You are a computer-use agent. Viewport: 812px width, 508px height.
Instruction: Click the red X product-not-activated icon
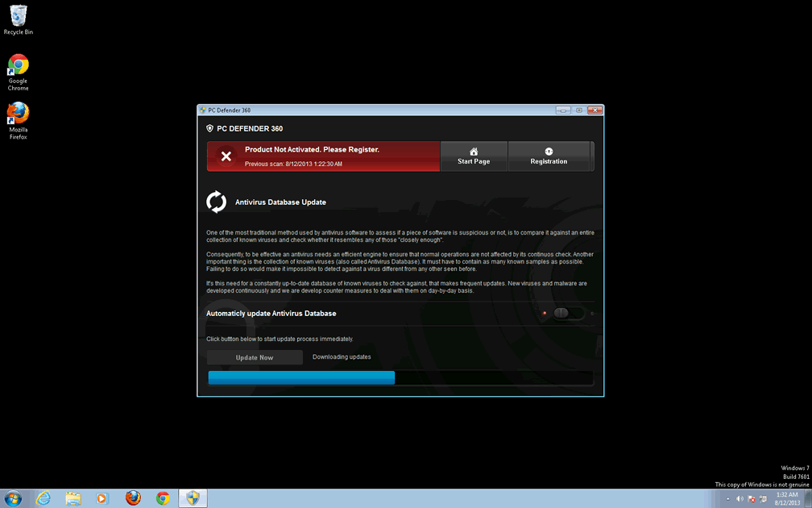(226, 156)
